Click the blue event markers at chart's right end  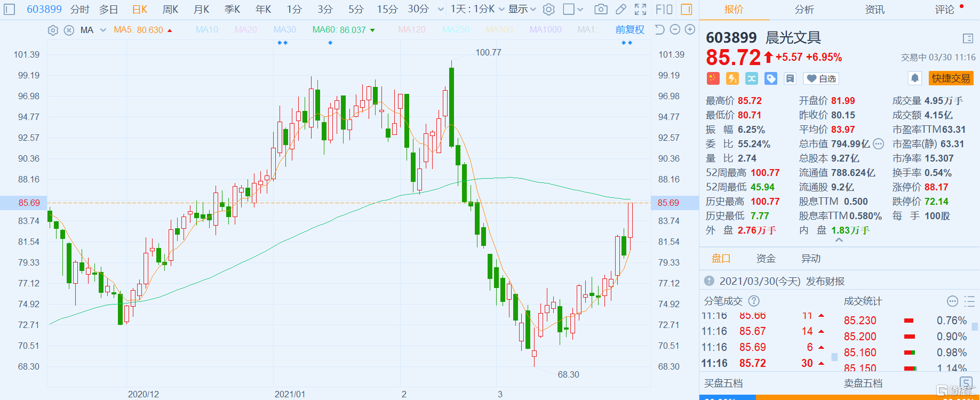[627, 43]
